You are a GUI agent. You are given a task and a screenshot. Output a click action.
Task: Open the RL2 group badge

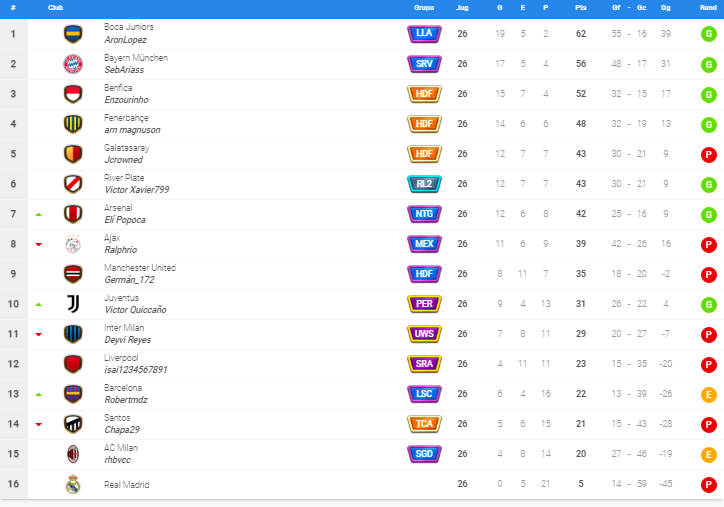click(x=424, y=184)
